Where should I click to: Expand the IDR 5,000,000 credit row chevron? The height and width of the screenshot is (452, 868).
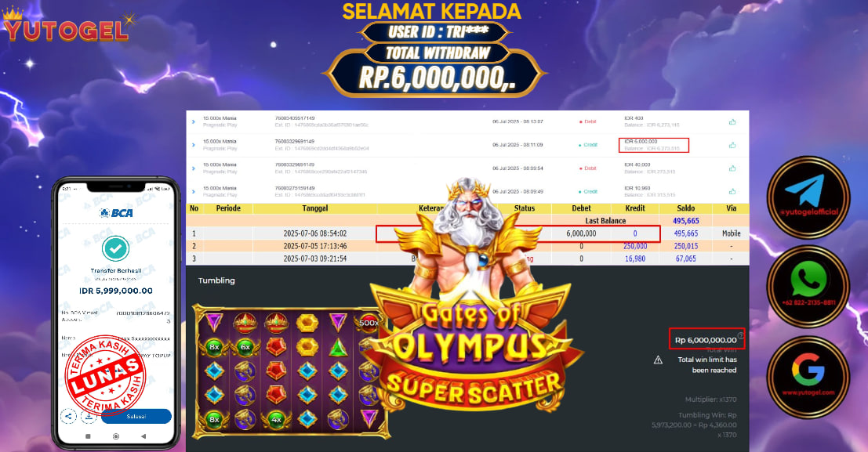[x=193, y=145]
